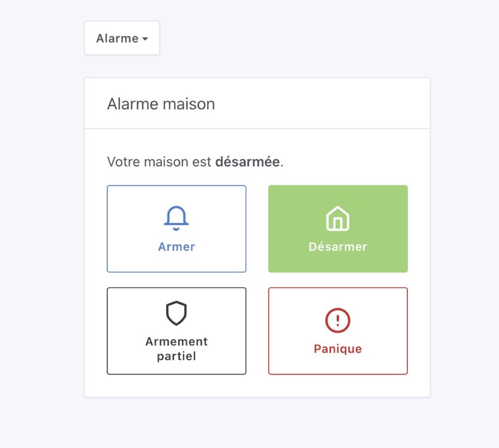
Task: Click the bell icon on Armer
Action: click(x=176, y=218)
